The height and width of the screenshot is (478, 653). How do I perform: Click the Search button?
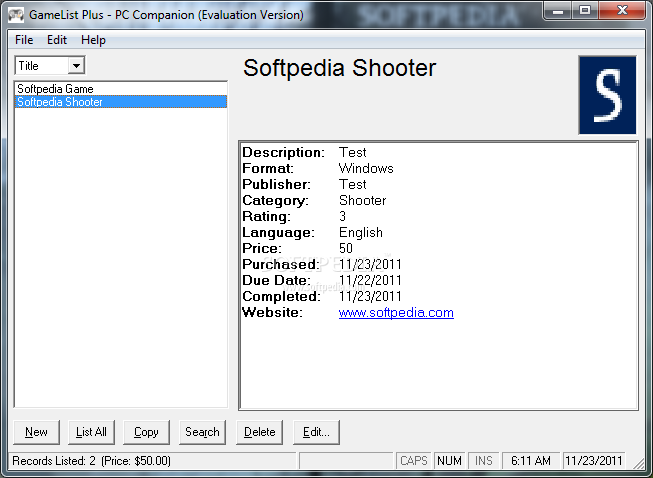(202, 432)
